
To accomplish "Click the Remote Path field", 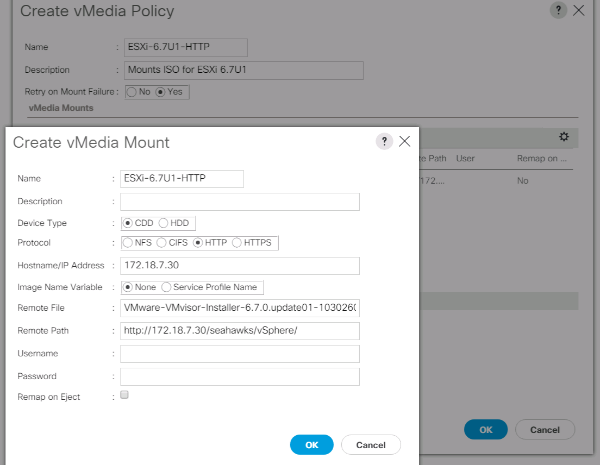I will pyautogui.click(x=239, y=331).
